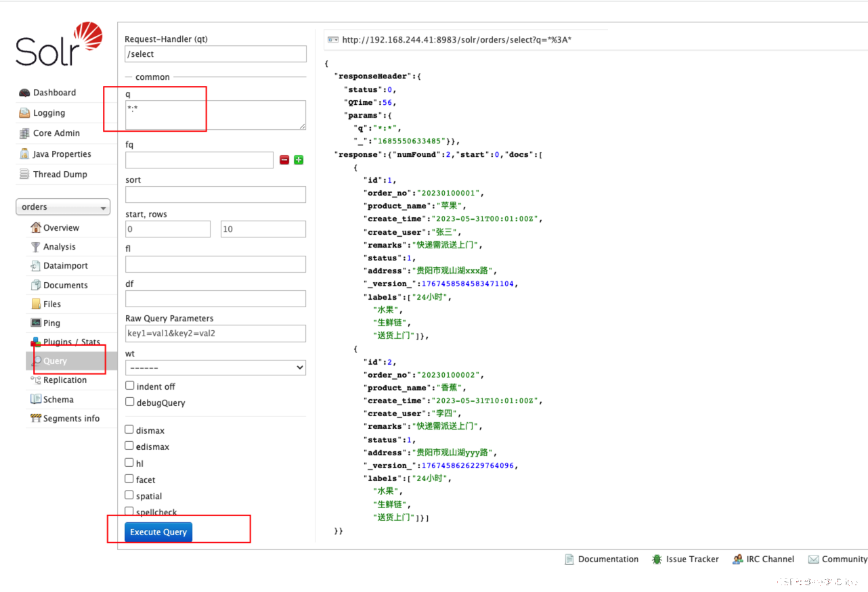
Task: Open the Community link
Action: (844, 560)
